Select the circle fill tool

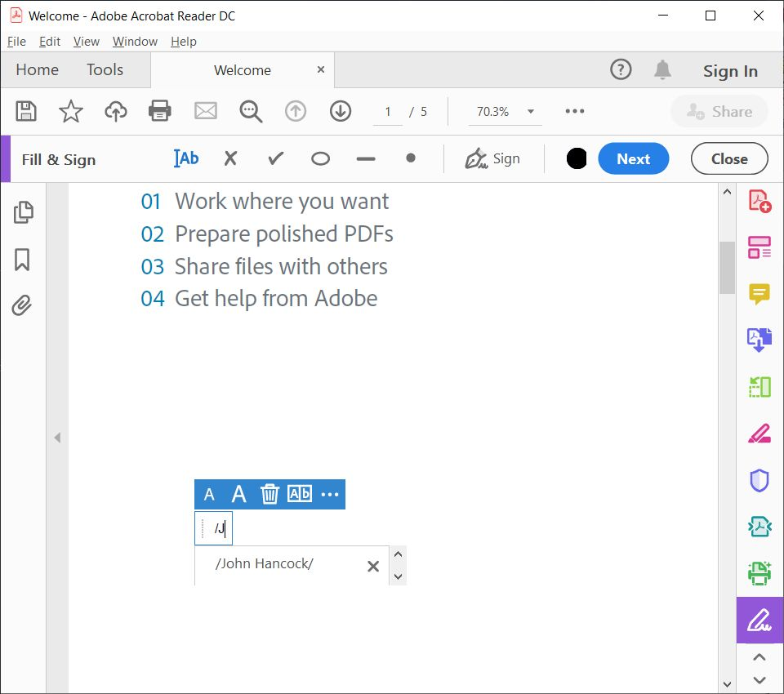pos(320,158)
